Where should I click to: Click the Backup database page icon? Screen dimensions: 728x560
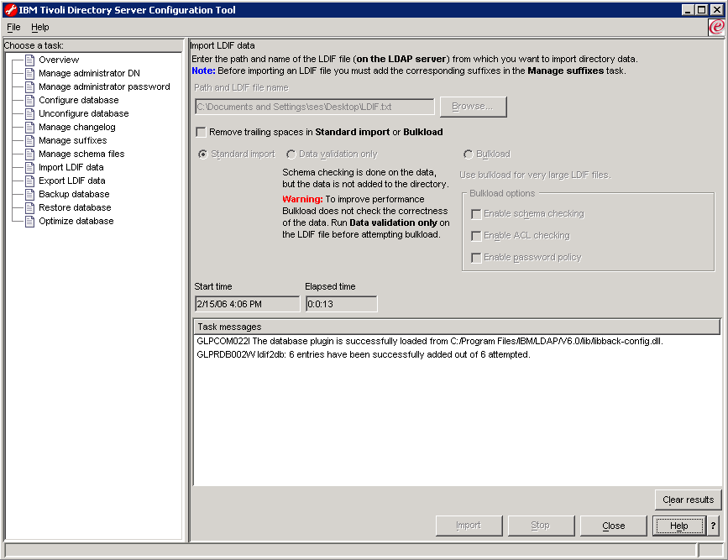tap(29, 194)
